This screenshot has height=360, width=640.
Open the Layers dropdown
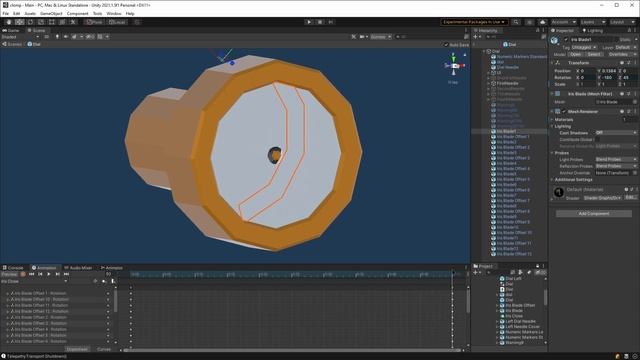[592, 22]
